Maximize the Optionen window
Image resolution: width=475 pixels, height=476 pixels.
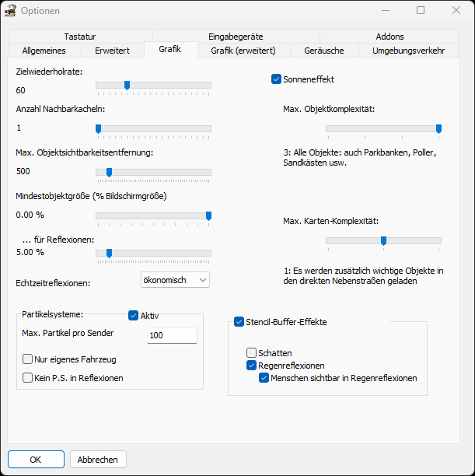(x=421, y=11)
